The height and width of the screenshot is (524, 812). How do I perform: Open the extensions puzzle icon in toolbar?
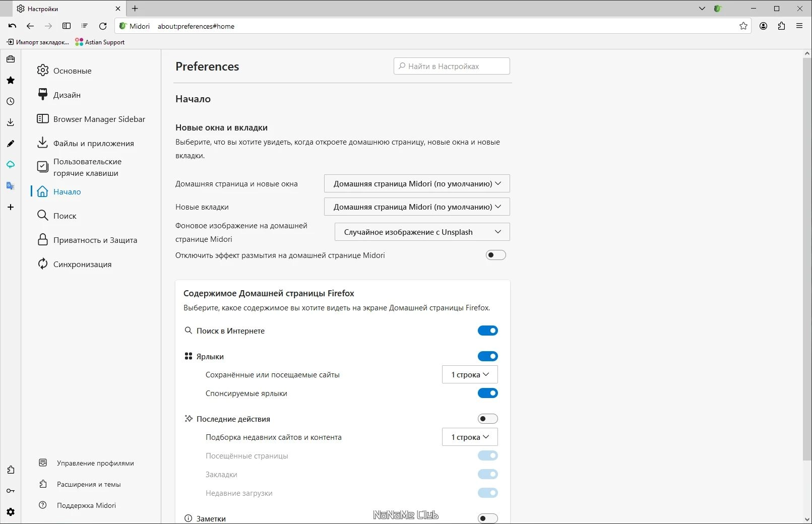click(x=781, y=26)
